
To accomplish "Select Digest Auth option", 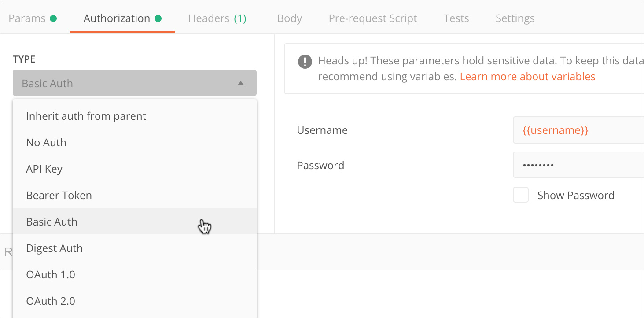I will coord(54,248).
